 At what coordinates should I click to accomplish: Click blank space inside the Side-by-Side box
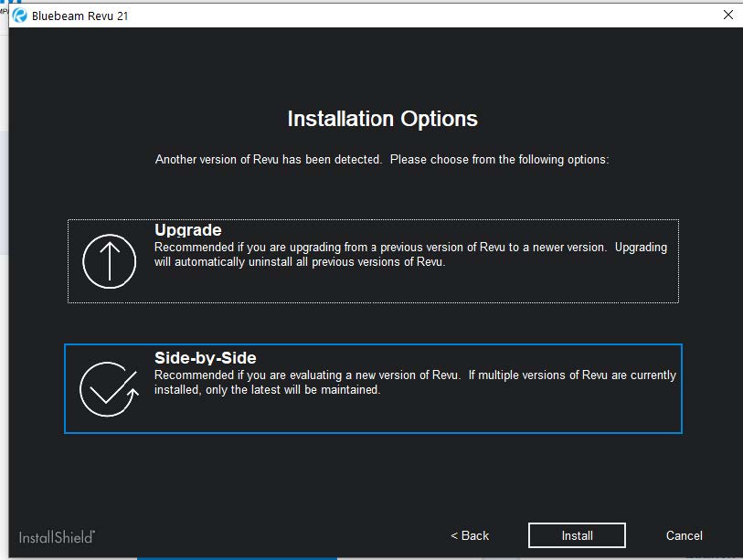(x=548, y=413)
